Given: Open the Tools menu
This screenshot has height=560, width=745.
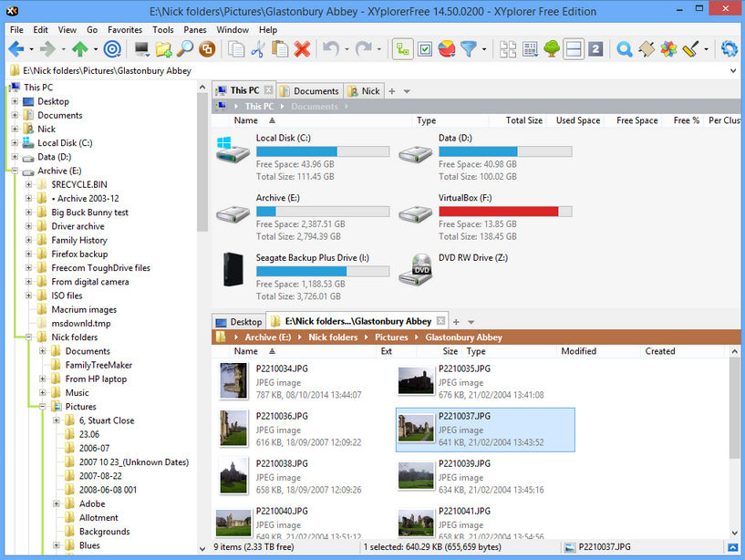Looking at the screenshot, I should click(x=162, y=29).
